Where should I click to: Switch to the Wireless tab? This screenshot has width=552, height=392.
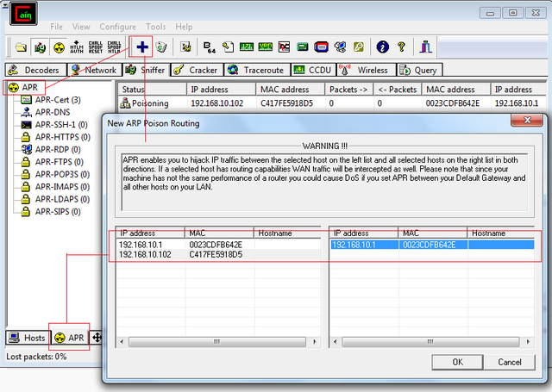(367, 70)
